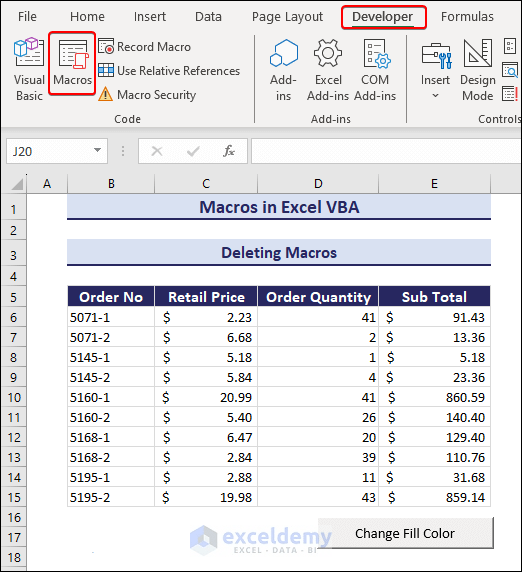Select row 5 header

pyautogui.click(x=13, y=297)
